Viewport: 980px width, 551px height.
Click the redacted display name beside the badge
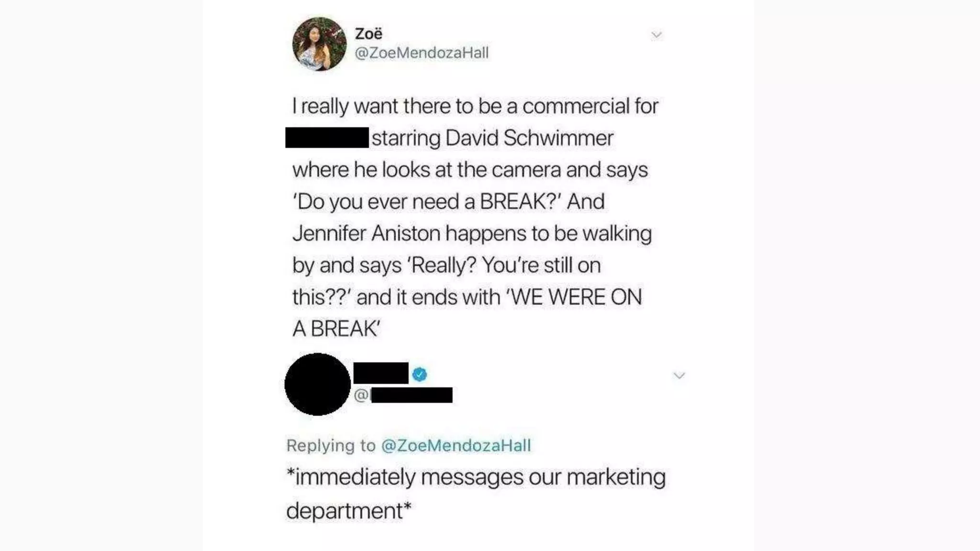[381, 373]
